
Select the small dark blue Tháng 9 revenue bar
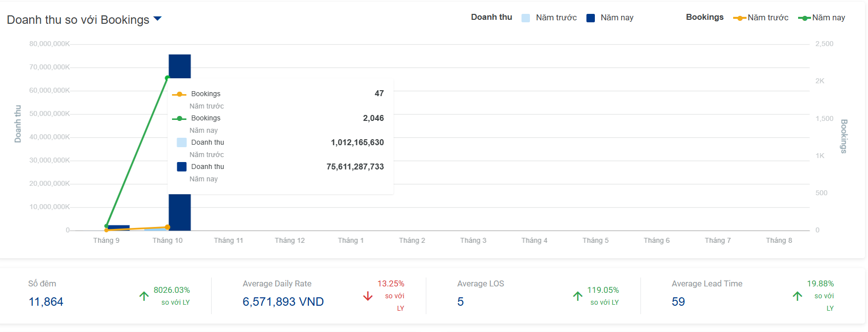(x=119, y=228)
